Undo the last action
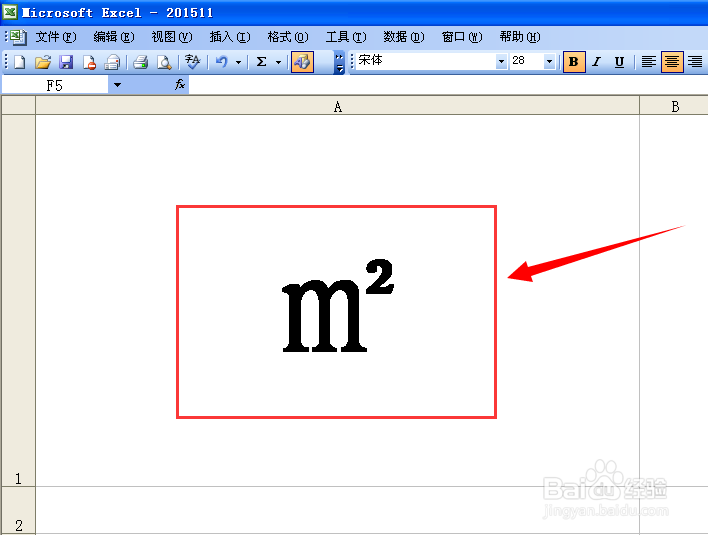Screen dimensions: 708x535 pos(222,62)
